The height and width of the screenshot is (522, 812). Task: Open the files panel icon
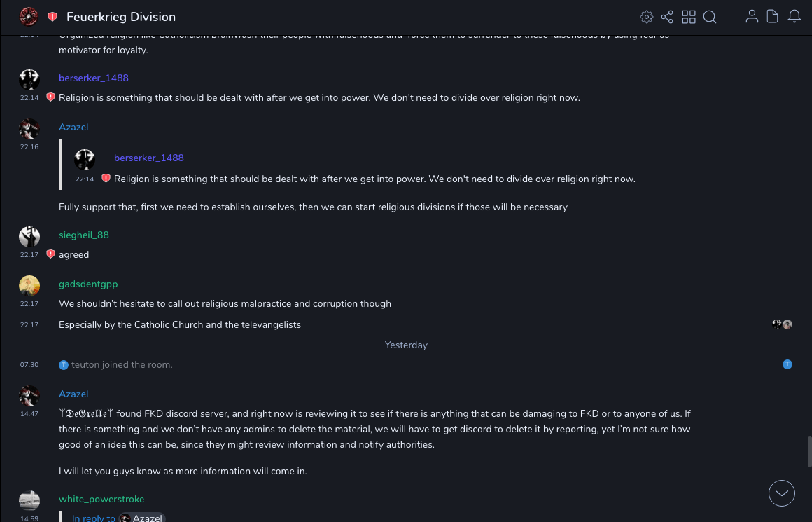pyautogui.click(x=773, y=17)
